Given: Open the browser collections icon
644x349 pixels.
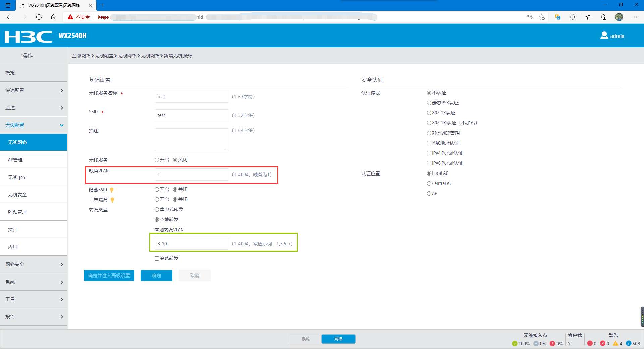Looking at the screenshot, I should [x=604, y=17].
